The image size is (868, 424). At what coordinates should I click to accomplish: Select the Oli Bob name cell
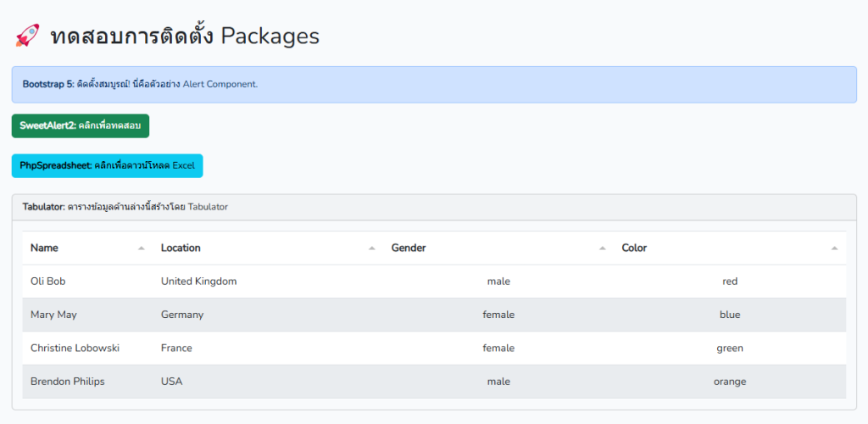(x=47, y=282)
